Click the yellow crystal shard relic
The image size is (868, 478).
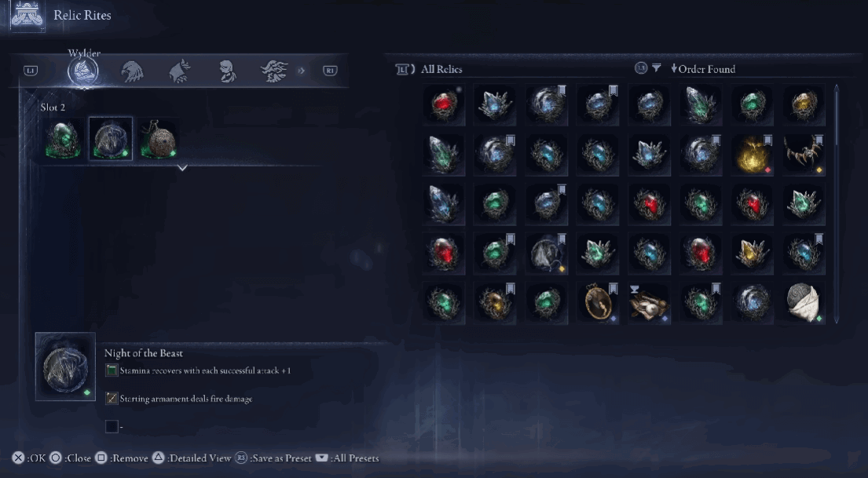[x=753, y=254]
